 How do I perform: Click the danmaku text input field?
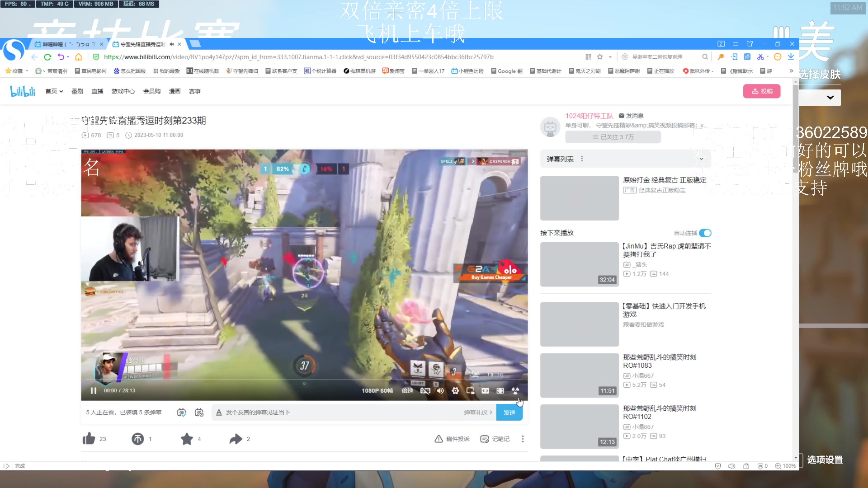click(x=344, y=413)
